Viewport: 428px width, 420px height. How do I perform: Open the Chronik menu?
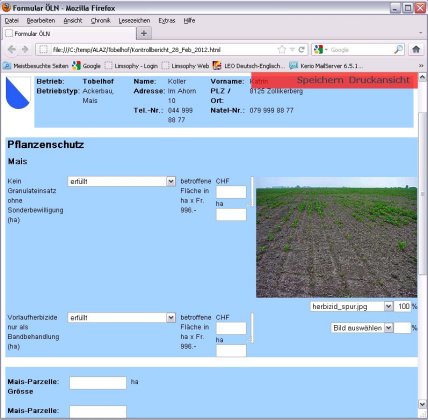pyautogui.click(x=100, y=21)
